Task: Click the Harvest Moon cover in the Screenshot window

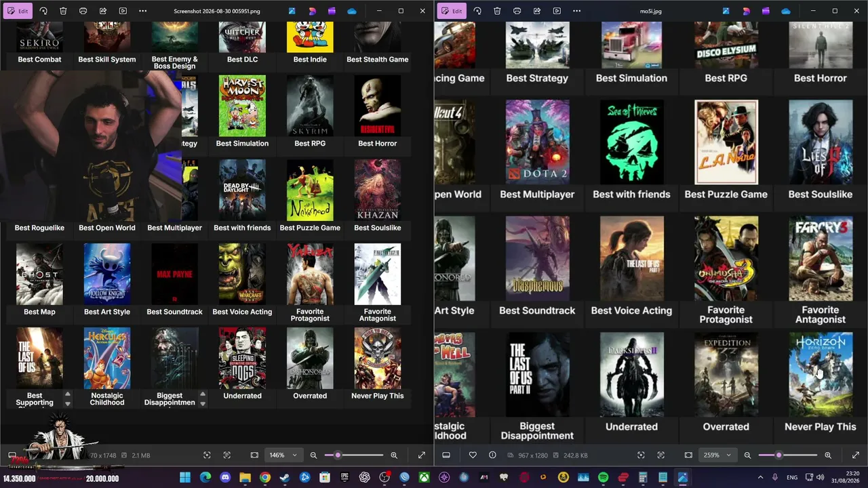Action: tap(242, 106)
